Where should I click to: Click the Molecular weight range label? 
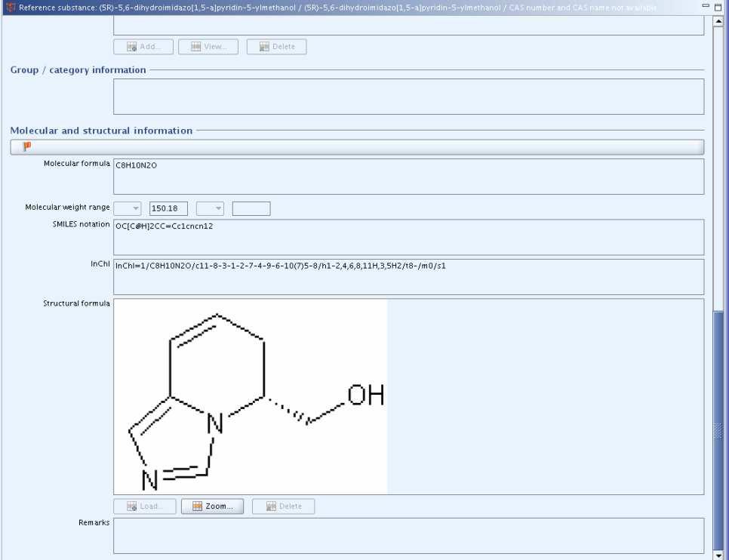[x=67, y=207]
